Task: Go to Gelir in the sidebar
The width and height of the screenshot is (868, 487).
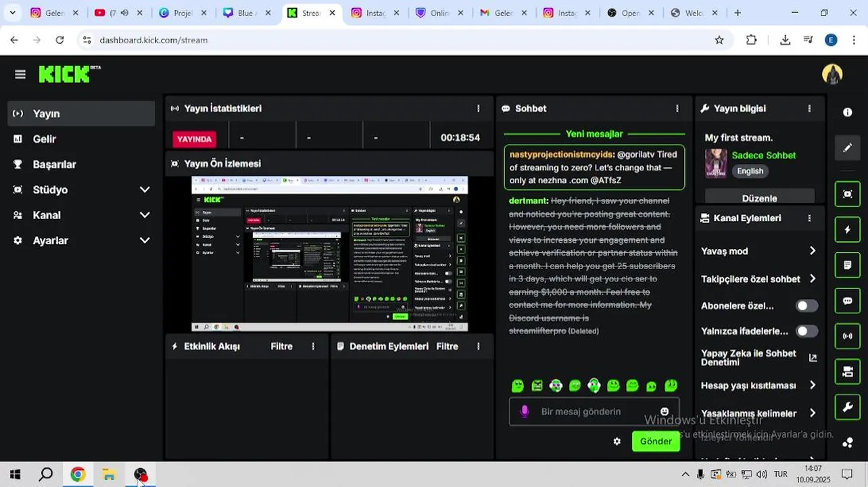Action: pyautogui.click(x=81, y=139)
